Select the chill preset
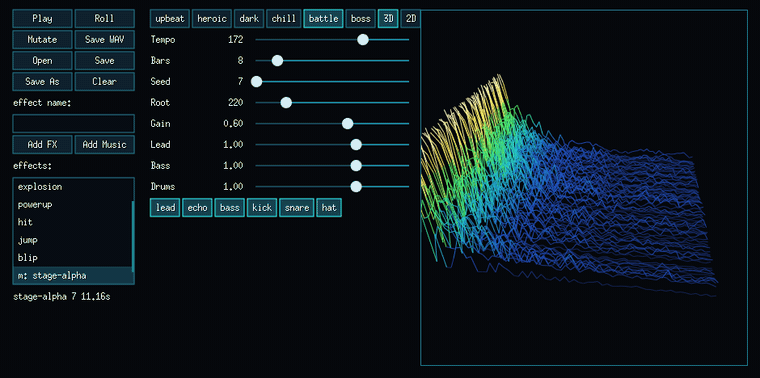Viewport: 760px width, 378px height. (284, 19)
